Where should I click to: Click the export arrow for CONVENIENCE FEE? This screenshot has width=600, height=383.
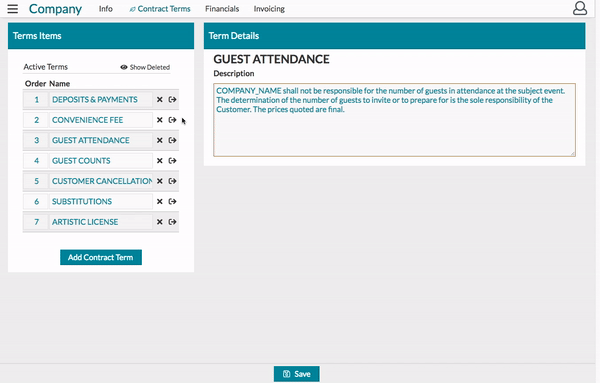[x=173, y=120]
